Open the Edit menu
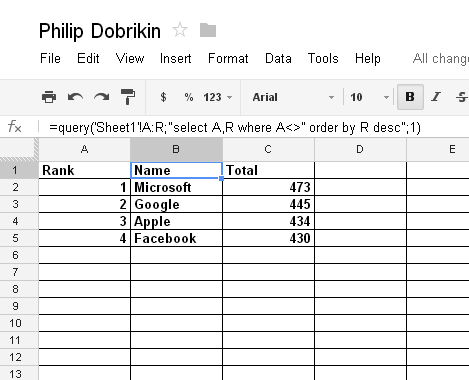This screenshot has height=380, width=469. (88, 58)
